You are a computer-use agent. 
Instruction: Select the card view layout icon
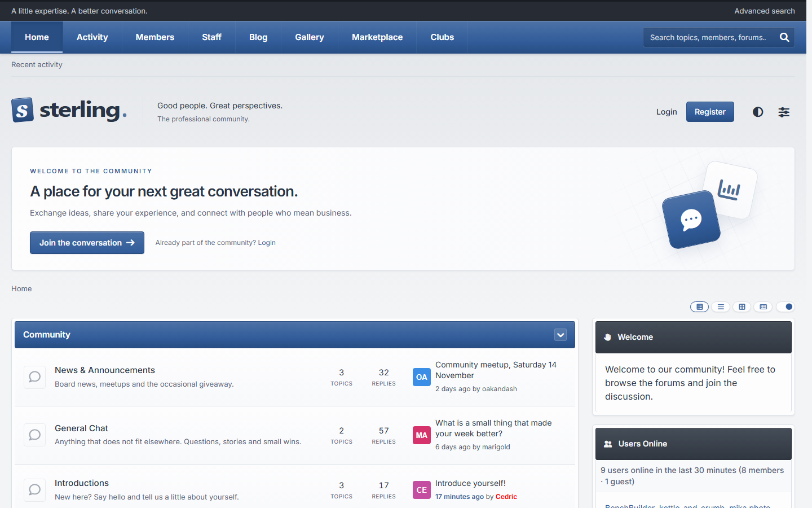(763, 307)
